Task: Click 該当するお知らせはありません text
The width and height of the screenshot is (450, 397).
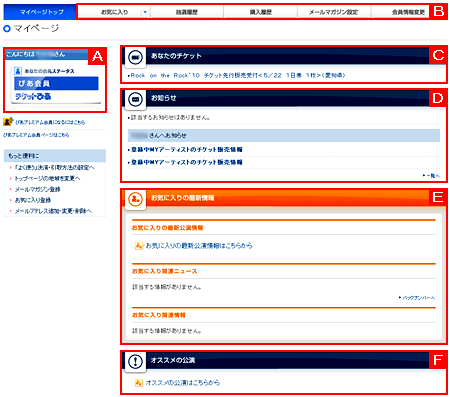Action: point(170,117)
